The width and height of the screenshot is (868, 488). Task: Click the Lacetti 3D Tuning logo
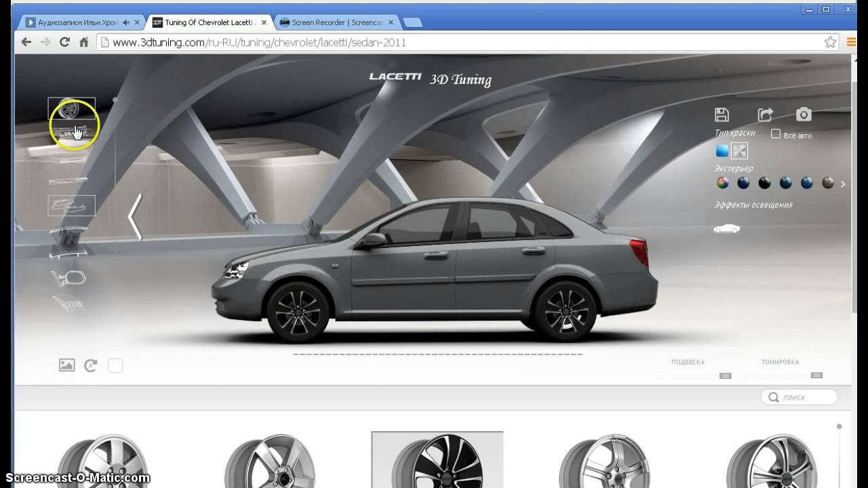(x=430, y=79)
